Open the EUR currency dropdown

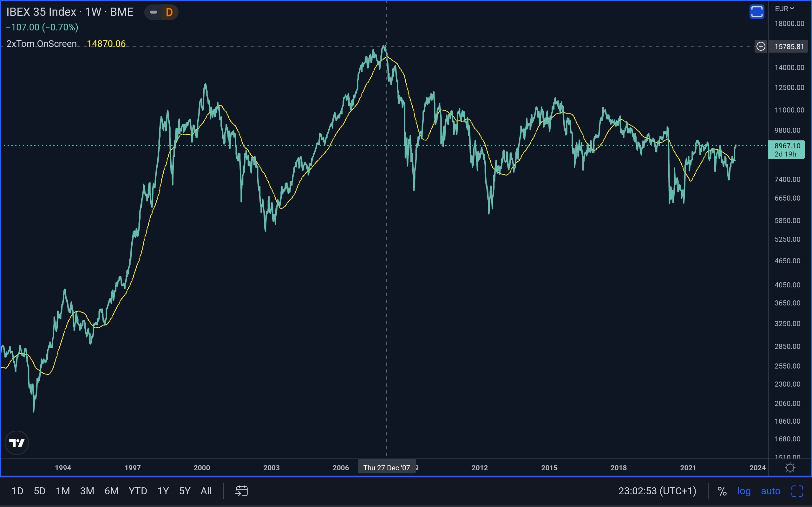click(x=784, y=9)
